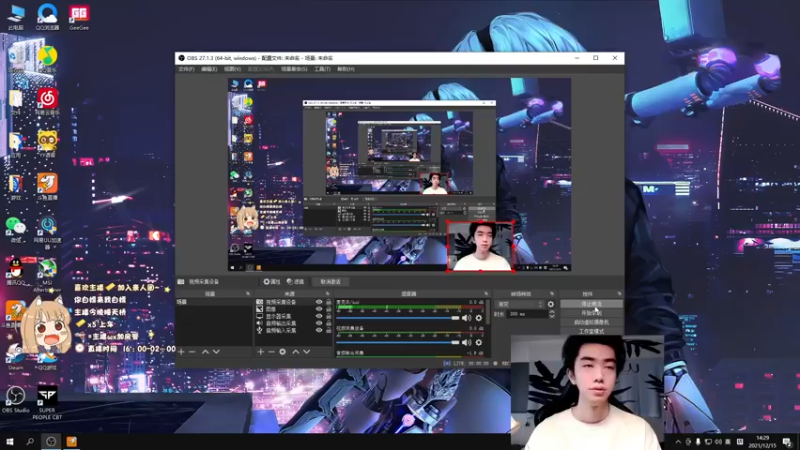
Task: Open the 视图(V) menu in OBS
Action: point(232,69)
